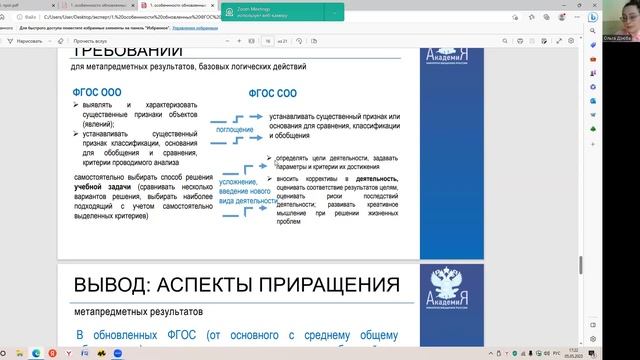Screen dimensions: 640x360
Task: Expand the Zoom notification options button
Action: pyautogui.click(x=334, y=12)
